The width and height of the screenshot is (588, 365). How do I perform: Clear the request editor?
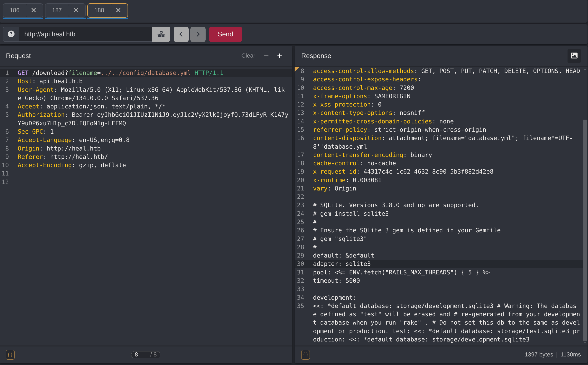[x=248, y=56]
